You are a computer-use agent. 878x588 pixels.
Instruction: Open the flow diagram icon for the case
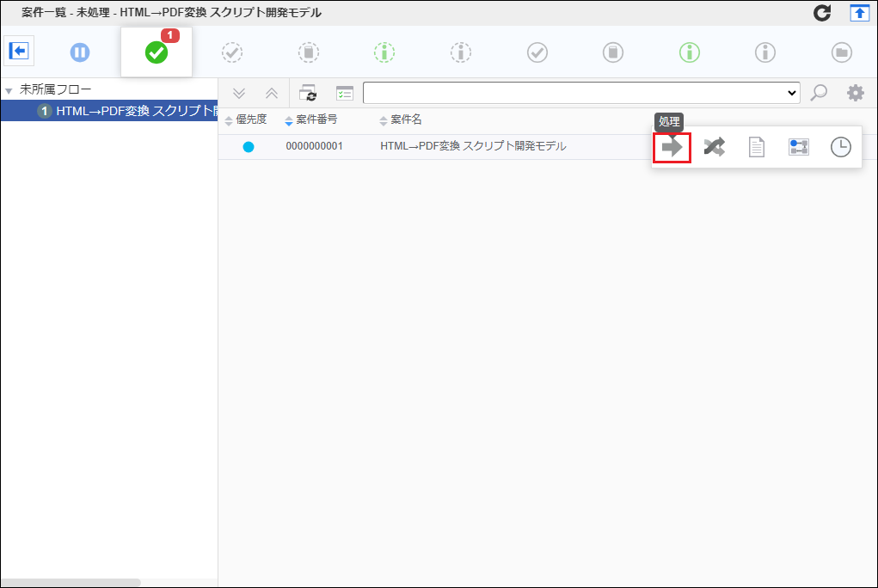[x=799, y=147]
